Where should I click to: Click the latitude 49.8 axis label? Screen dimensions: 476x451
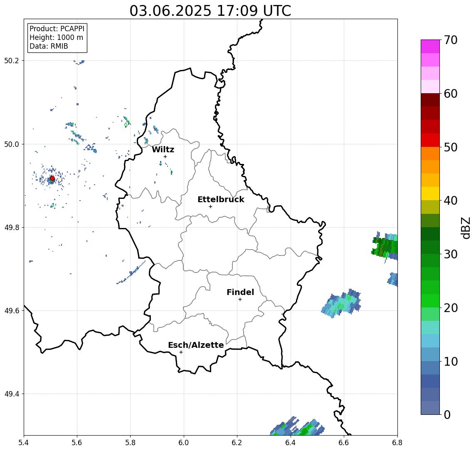click(12, 227)
